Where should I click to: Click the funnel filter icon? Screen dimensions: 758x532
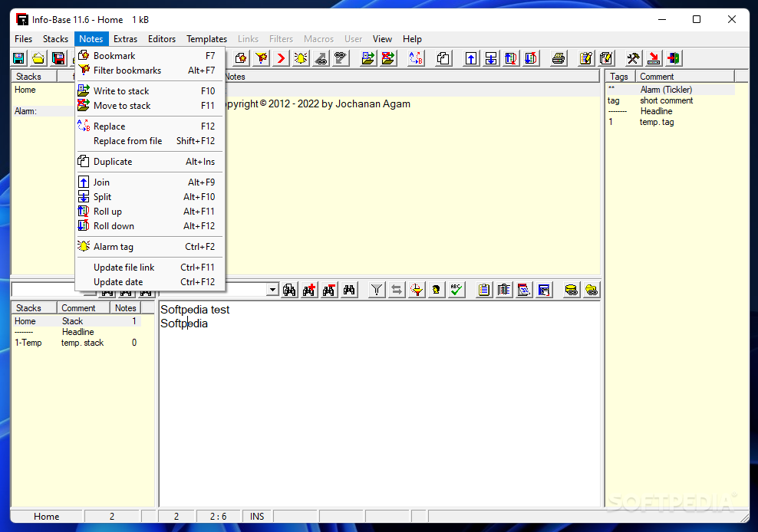[x=377, y=290]
